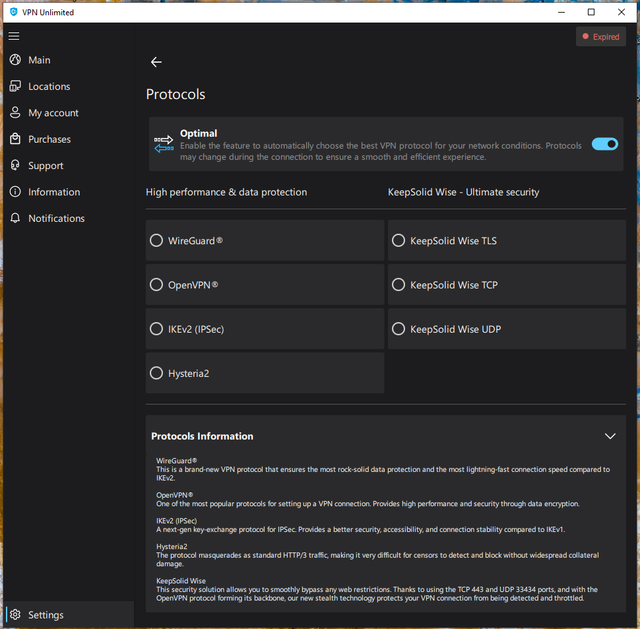The image size is (640, 629).
Task: Click the Notifications bell icon
Action: click(15, 218)
